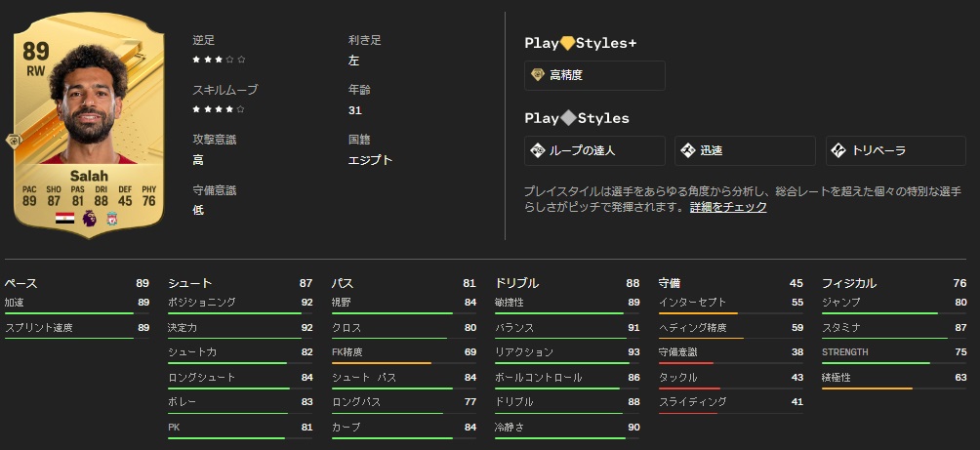Click the 迅速 PlayStyle icon

(688, 150)
